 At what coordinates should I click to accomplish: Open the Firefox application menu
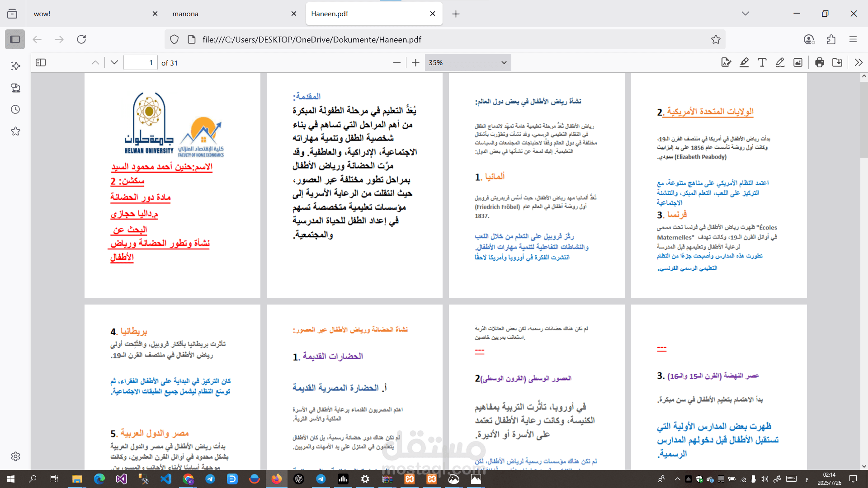(853, 39)
